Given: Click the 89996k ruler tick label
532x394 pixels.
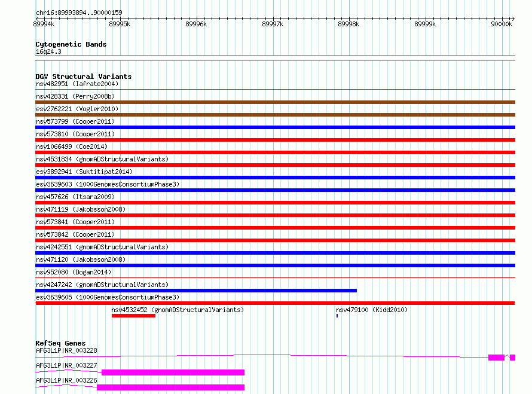Looking at the screenshot, I should pos(196,24).
